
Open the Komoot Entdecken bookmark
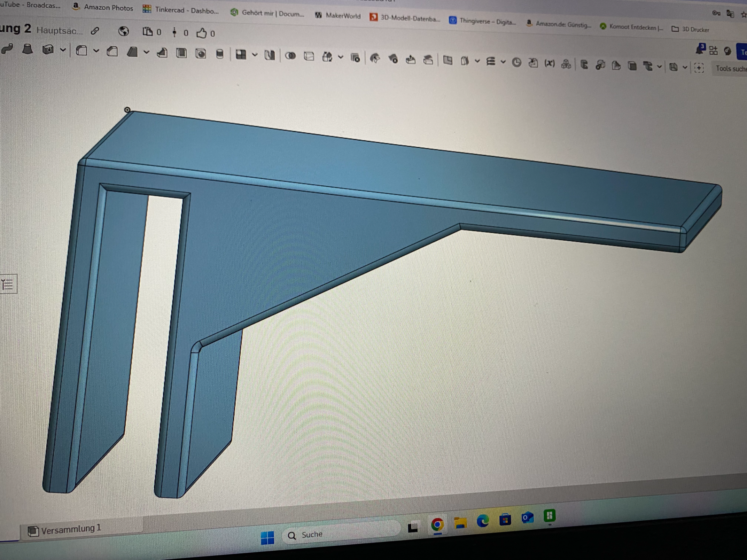631,27
